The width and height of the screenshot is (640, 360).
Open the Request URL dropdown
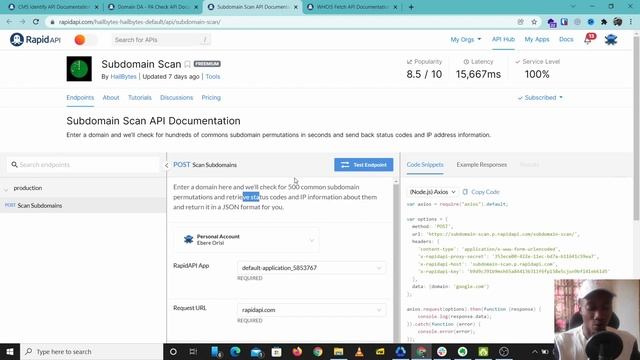click(311, 310)
